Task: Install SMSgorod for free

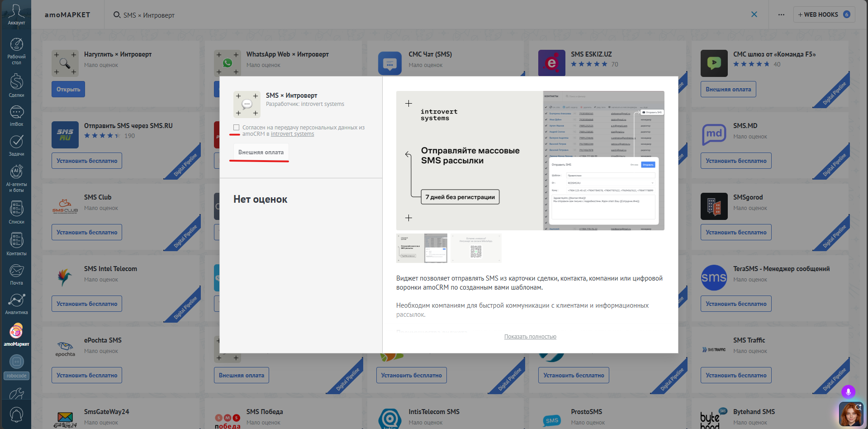Action: tap(736, 232)
